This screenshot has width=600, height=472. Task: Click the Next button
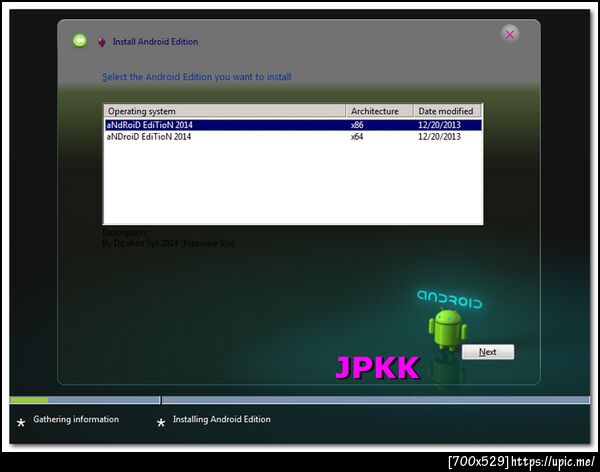(x=488, y=352)
